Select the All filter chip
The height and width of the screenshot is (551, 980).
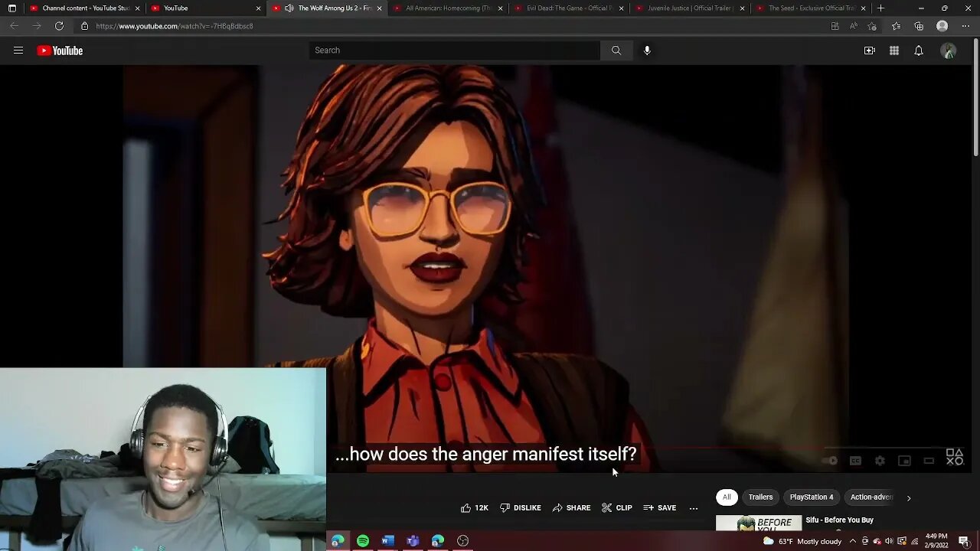[727, 497]
